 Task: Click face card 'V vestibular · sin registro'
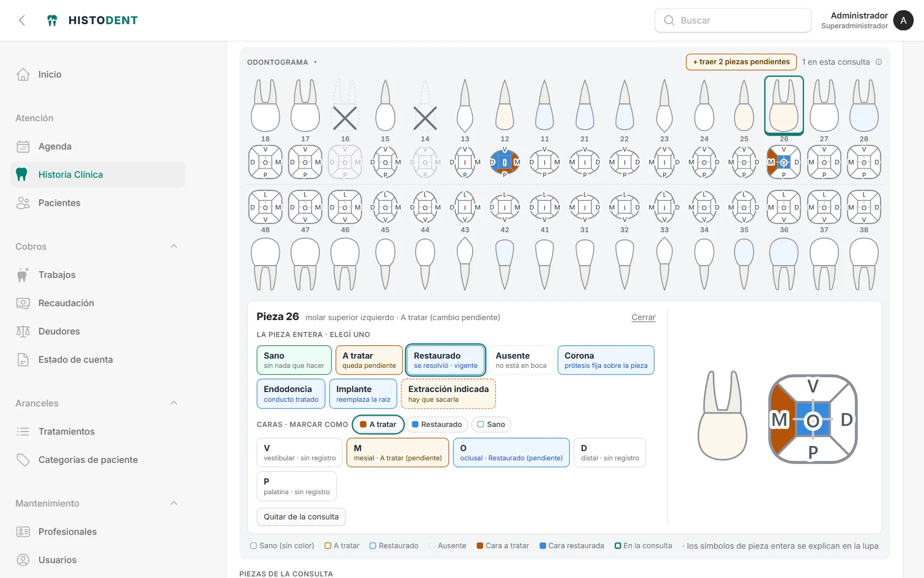pos(299,453)
